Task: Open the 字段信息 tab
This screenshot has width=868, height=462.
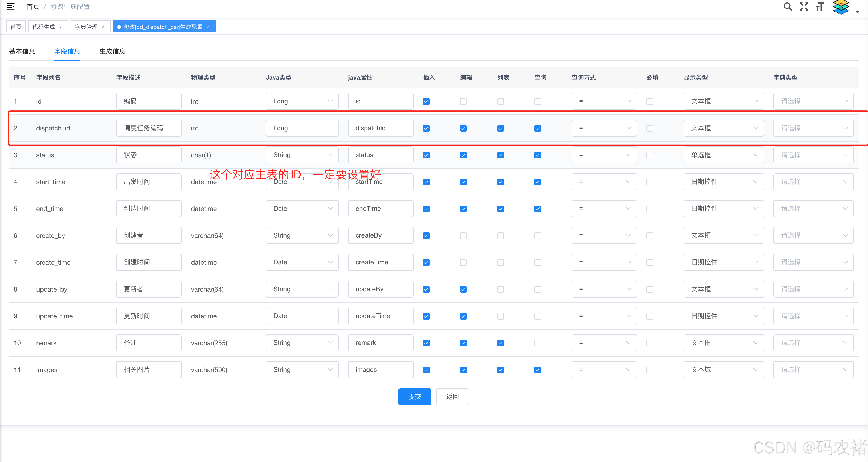Action: (67, 51)
